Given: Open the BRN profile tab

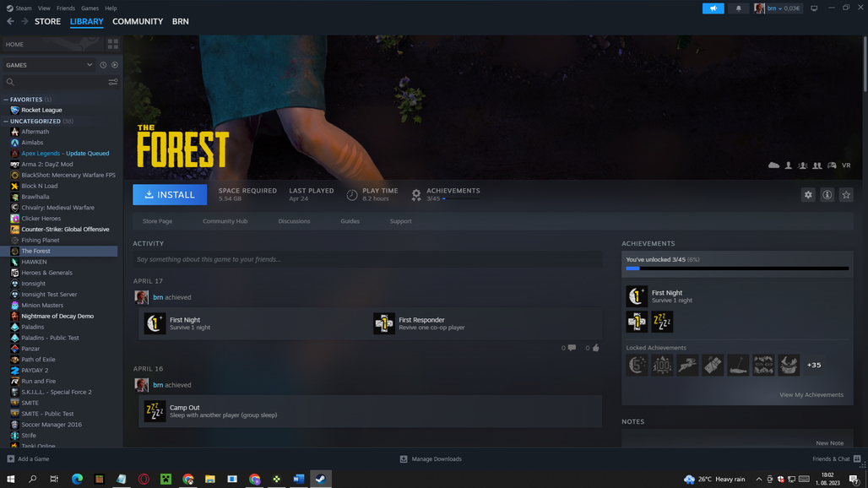Looking at the screenshot, I should (x=181, y=22).
